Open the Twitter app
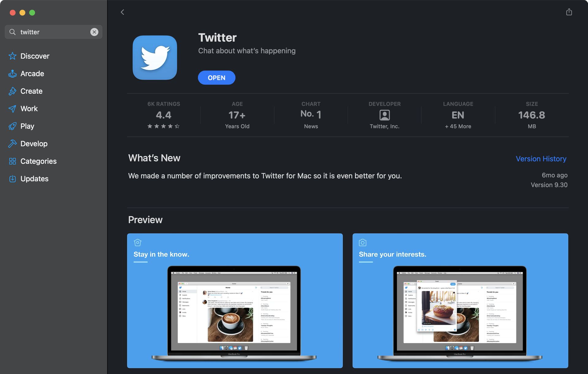Viewport: 588px width, 374px height. 217,77
